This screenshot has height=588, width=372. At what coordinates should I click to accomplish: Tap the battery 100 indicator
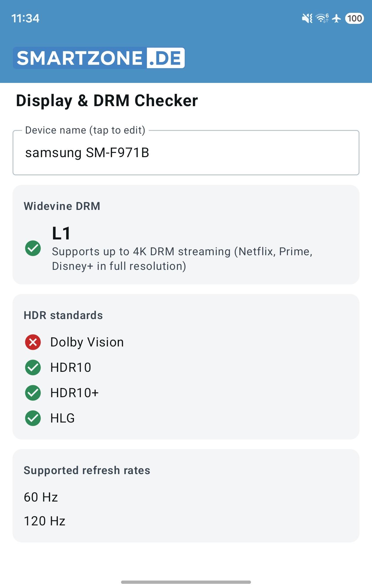point(354,18)
